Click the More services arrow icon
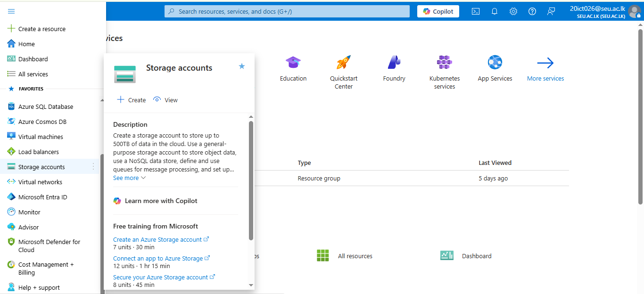This screenshot has width=644, height=294. [545, 63]
